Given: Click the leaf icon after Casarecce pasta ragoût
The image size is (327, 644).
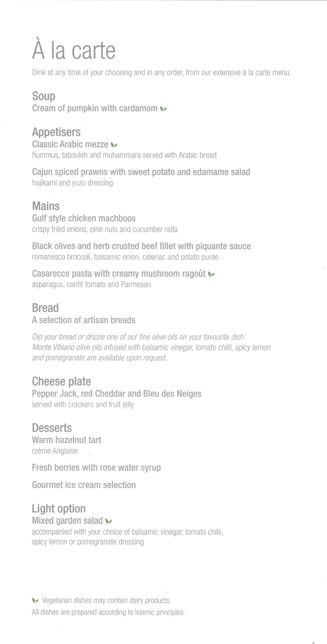Looking at the screenshot, I should [x=211, y=274].
